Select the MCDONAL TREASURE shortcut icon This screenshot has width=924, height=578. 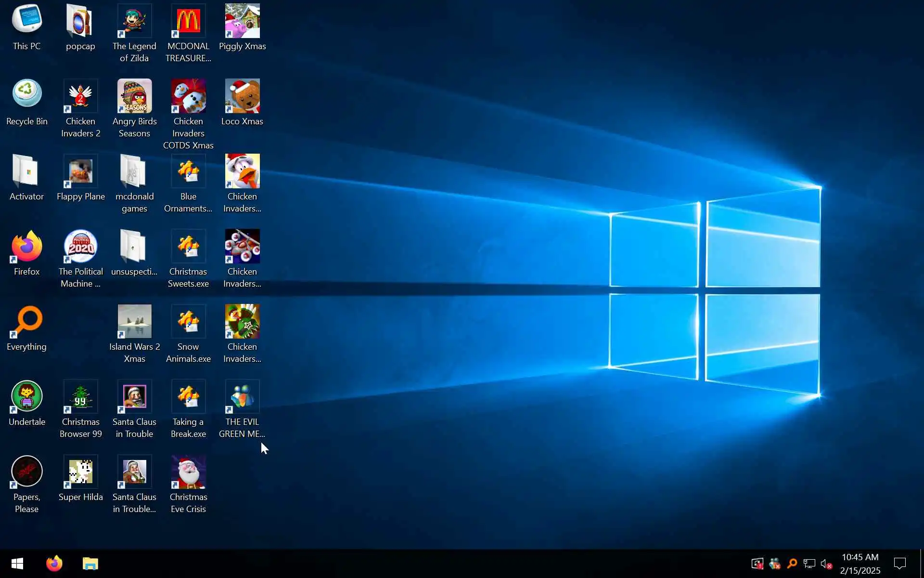click(188, 21)
